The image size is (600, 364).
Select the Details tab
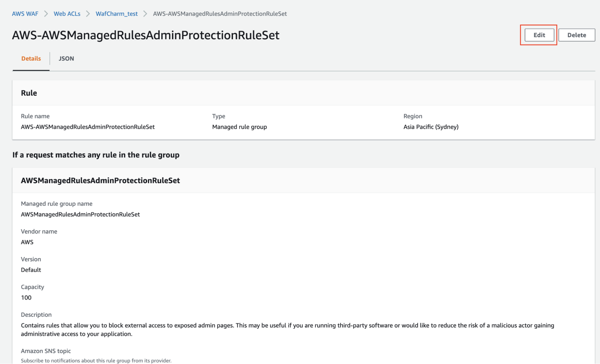[31, 58]
